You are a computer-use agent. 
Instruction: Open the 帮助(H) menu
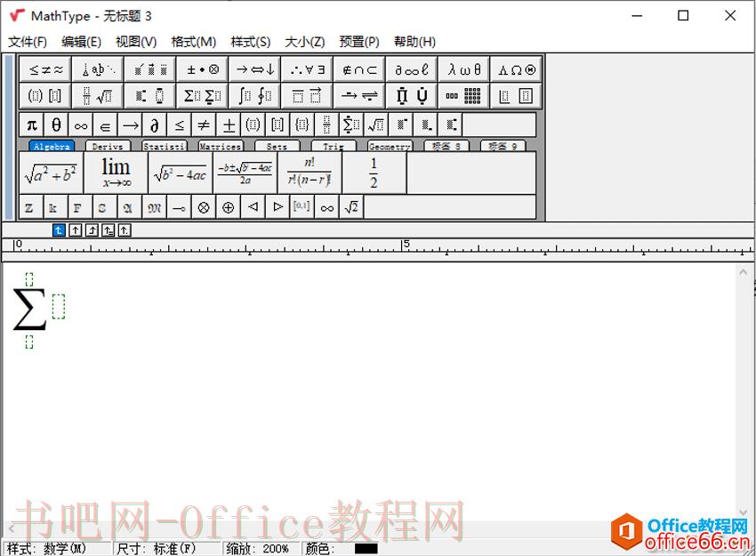pos(414,42)
